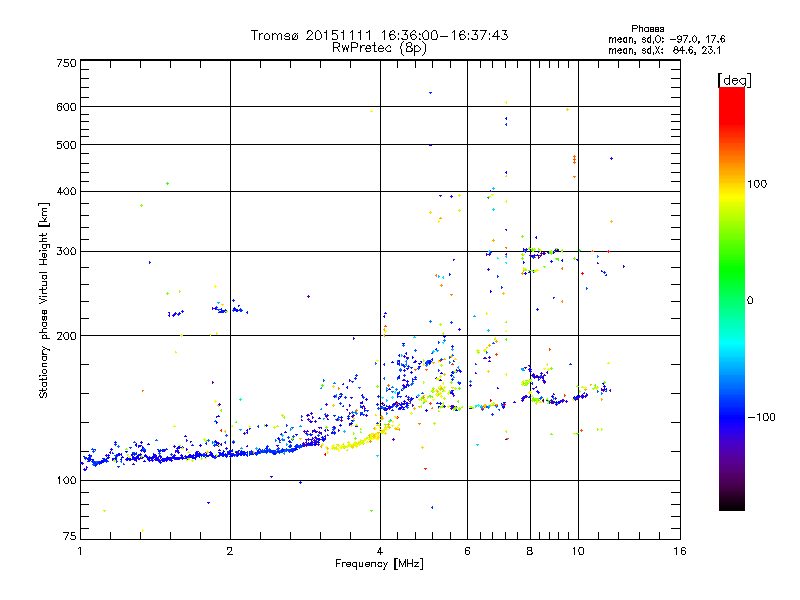Click the '[deg]' colorbar unit label

(734, 81)
